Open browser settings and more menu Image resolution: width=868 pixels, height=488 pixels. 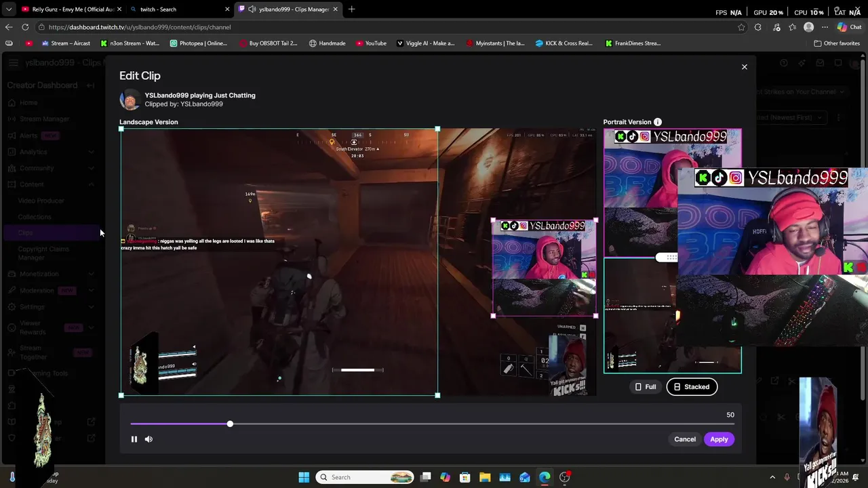pyautogui.click(x=825, y=27)
